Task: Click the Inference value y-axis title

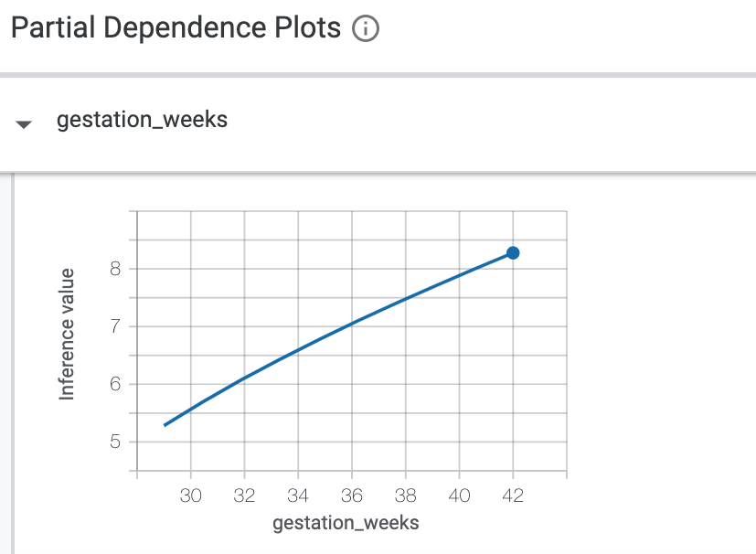Action: pyautogui.click(x=66, y=334)
